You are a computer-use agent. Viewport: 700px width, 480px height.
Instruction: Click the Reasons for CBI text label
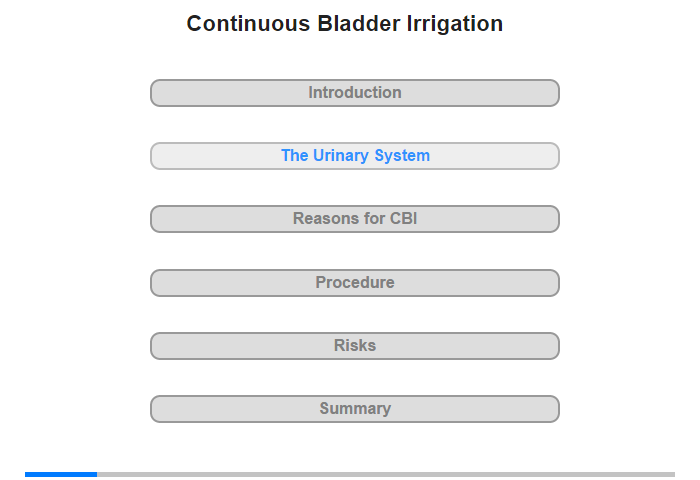355,219
